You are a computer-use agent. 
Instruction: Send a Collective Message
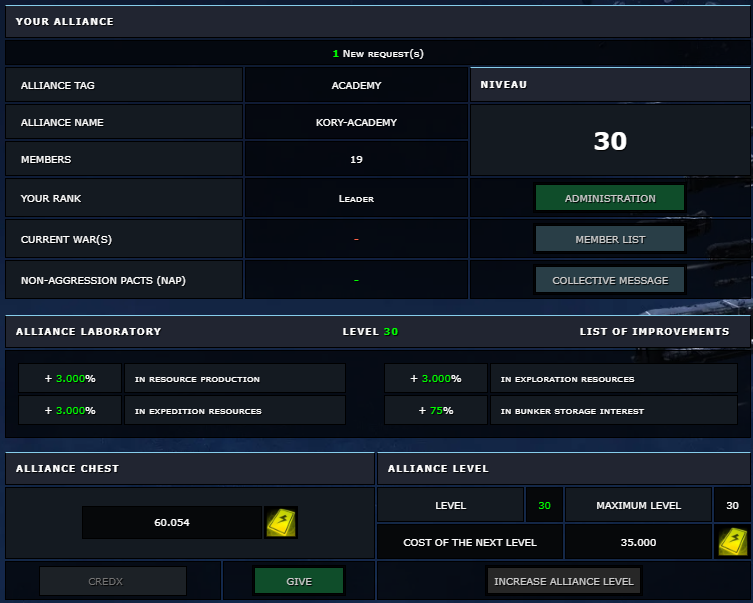(x=610, y=280)
